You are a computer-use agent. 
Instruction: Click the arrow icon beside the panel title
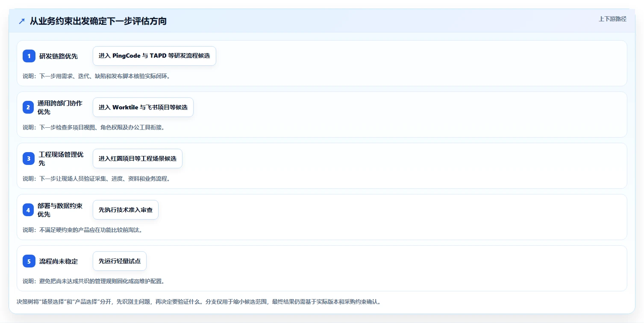[x=22, y=21]
